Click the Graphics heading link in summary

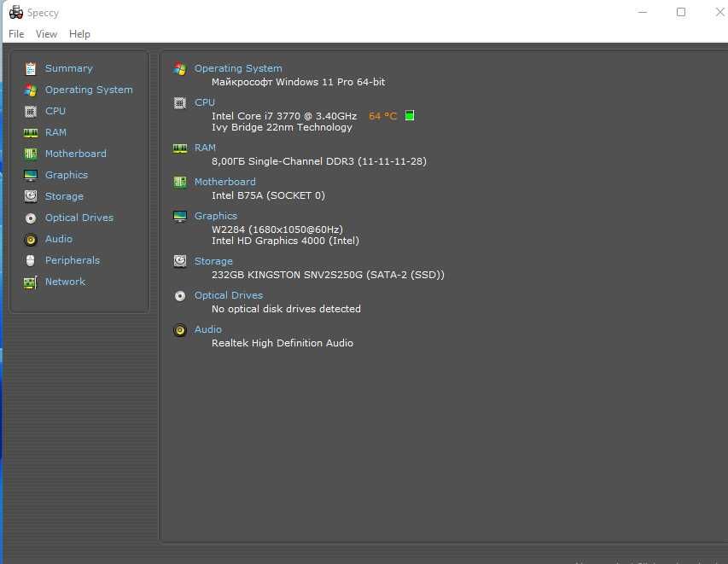(215, 216)
